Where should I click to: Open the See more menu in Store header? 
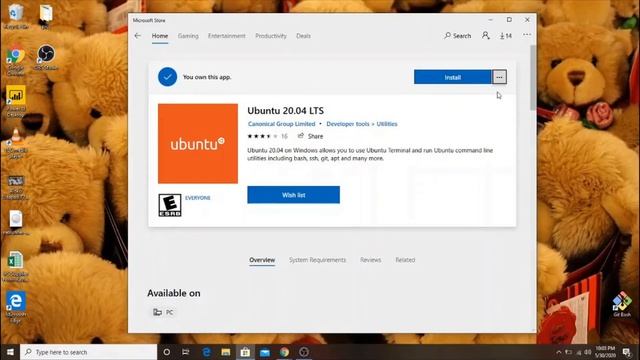pyautogui.click(x=527, y=35)
